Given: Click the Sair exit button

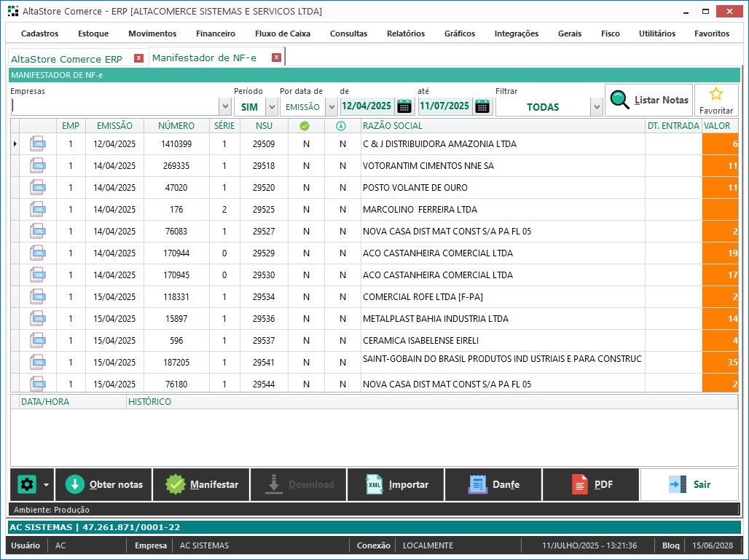Looking at the screenshot, I should click(x=689, y=484).
